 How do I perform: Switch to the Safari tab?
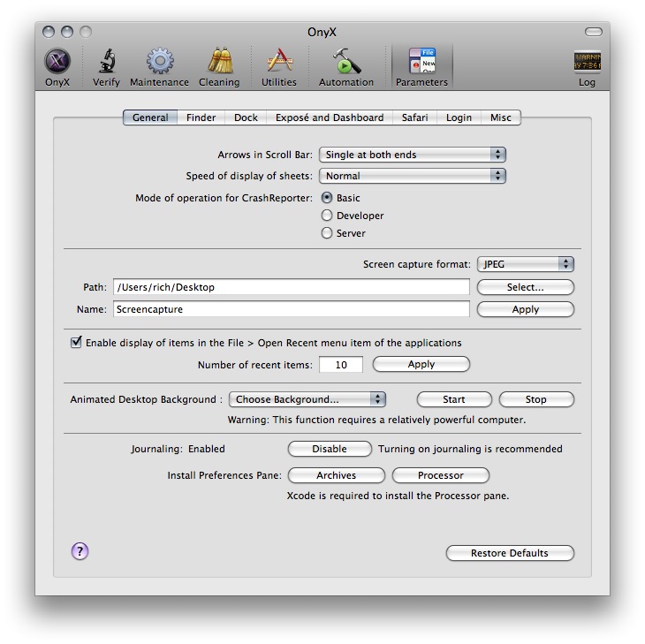click(x=414, y=117)
